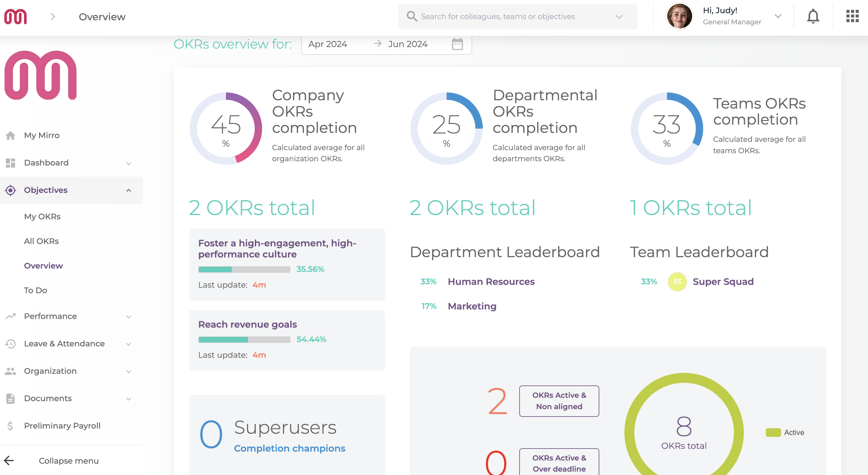Open the Completion champions link
Image resolution: width=868 pixels, height=475 pixels.
289,448
